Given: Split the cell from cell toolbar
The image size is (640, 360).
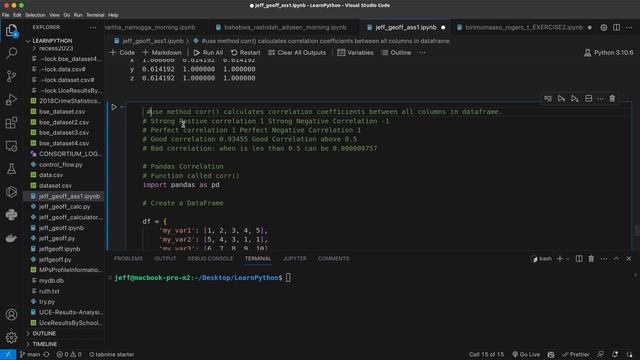Looking at the screenshot, I should [x=589, y=99].
